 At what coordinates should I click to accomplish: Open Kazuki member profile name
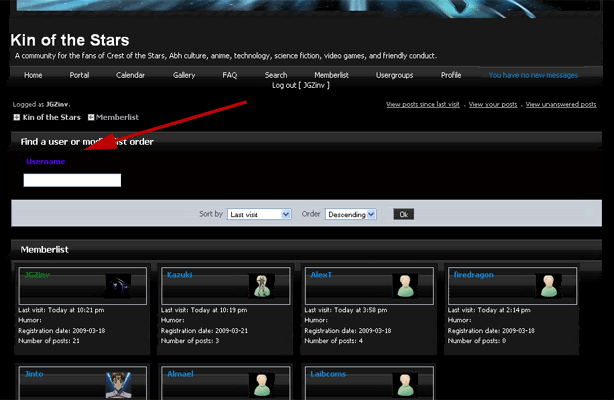coord(179,275)
